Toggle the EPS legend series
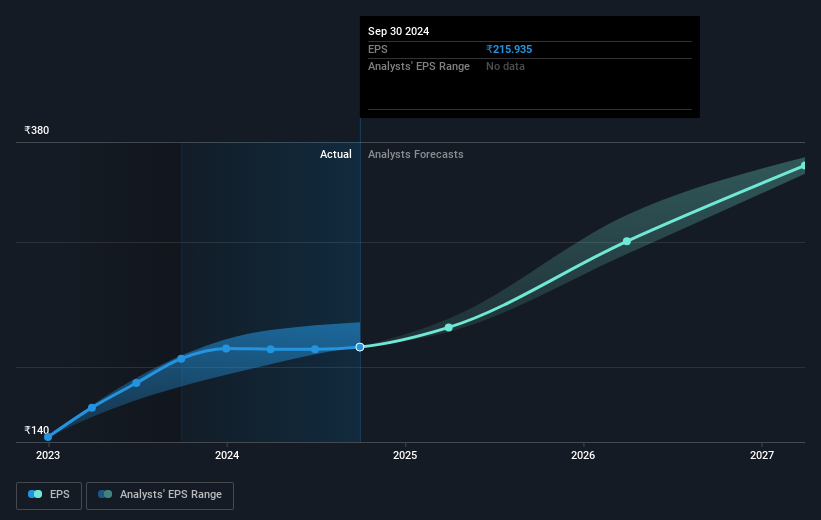This screenshot has width=821, height=520. point(49,495)
